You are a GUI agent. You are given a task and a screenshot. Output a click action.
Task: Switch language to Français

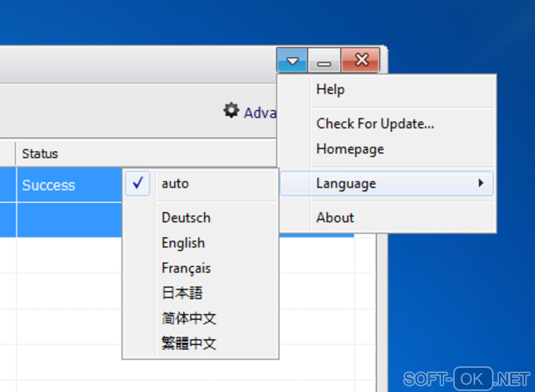pyautogui.click(x=200, y=268)
